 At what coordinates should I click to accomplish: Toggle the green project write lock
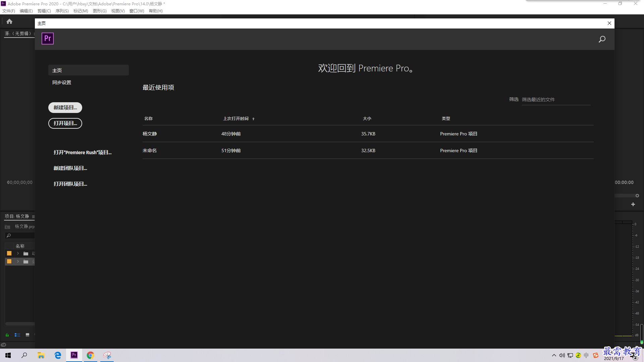click(7, 335)
